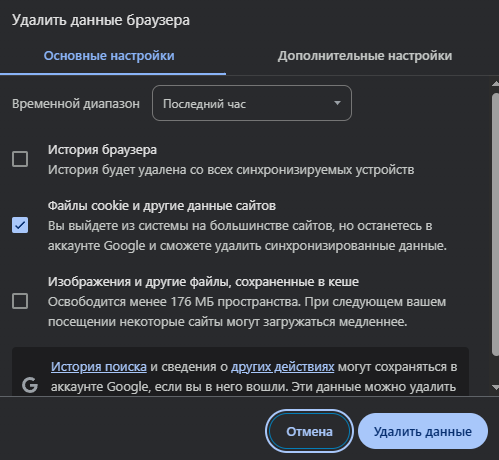Tick the cached images and files checkbox
Image resolution: width=499 pixels, height=460 pixels.
20,301
